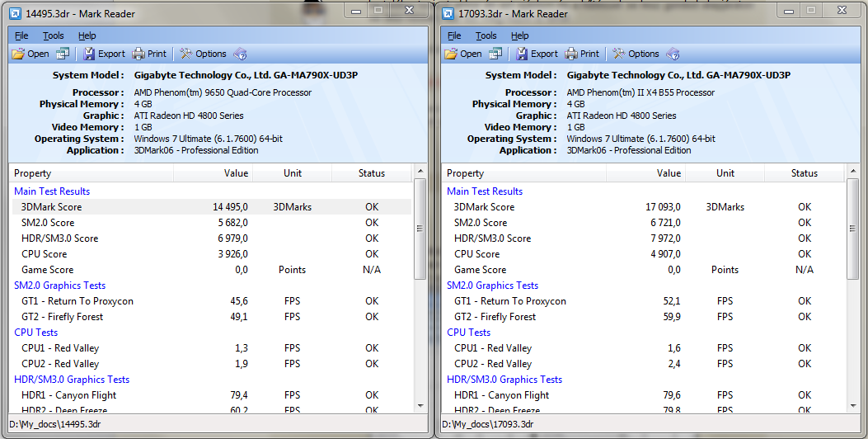868x439 pixels.
Task: Click Unit column header in 17093.3dr window
Action: click(x=725, y=173)
